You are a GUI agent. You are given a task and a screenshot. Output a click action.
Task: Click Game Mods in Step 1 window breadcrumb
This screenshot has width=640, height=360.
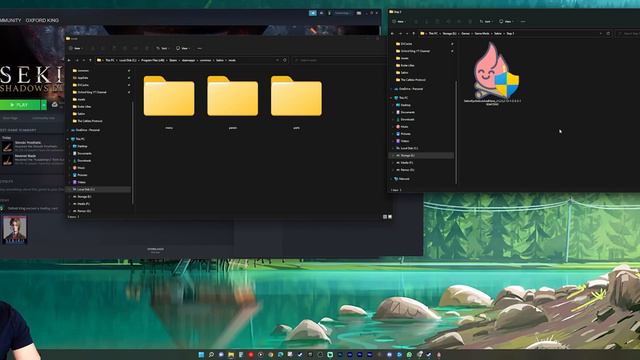(482, 33)
